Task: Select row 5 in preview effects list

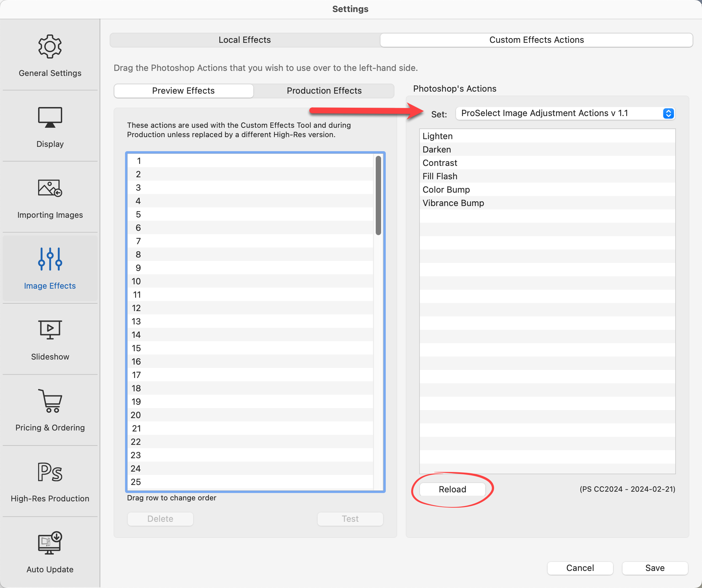Action: click(x=251, y=214)
